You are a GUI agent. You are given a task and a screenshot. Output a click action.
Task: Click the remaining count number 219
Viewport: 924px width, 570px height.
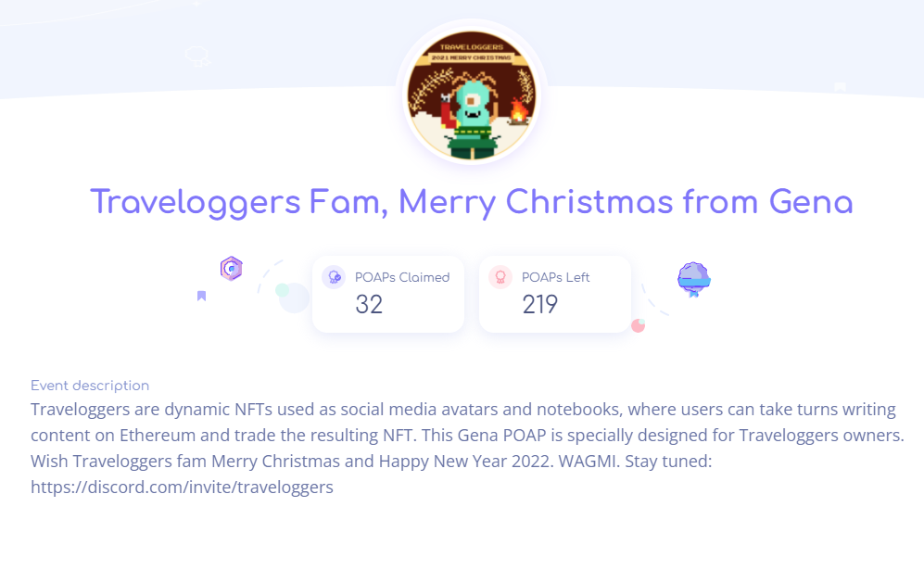[x=539, y=305]
